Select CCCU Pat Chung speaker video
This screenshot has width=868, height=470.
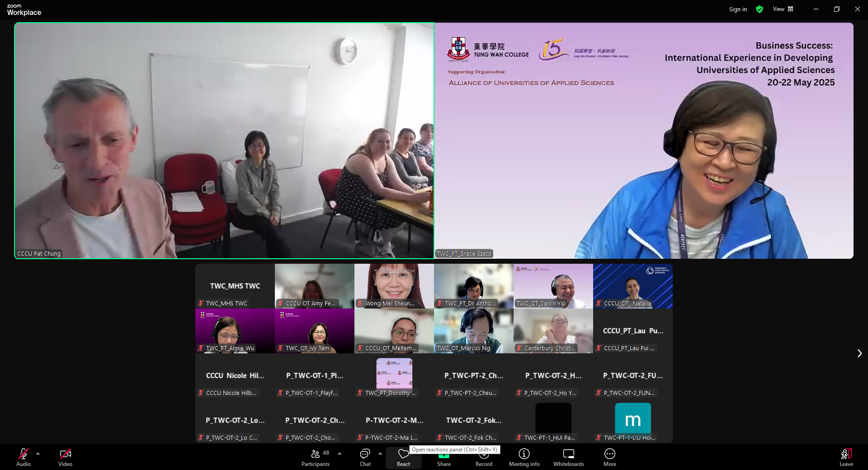224,141
